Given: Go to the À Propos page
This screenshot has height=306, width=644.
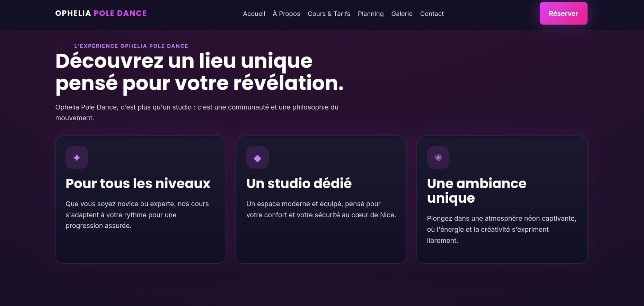Looking at the screenshot, I should pos(286,14).
